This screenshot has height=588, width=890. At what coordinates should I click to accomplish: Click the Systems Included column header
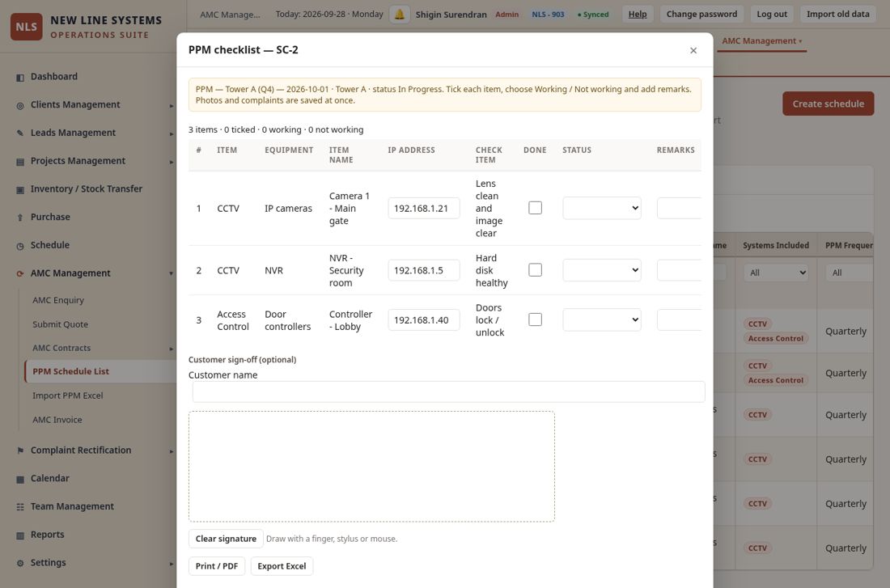tap(775, 245)
